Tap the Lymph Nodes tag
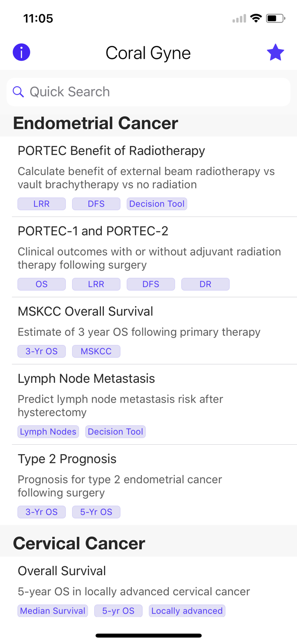This screenshot has width=297, height=644. (x=48, y=432)
